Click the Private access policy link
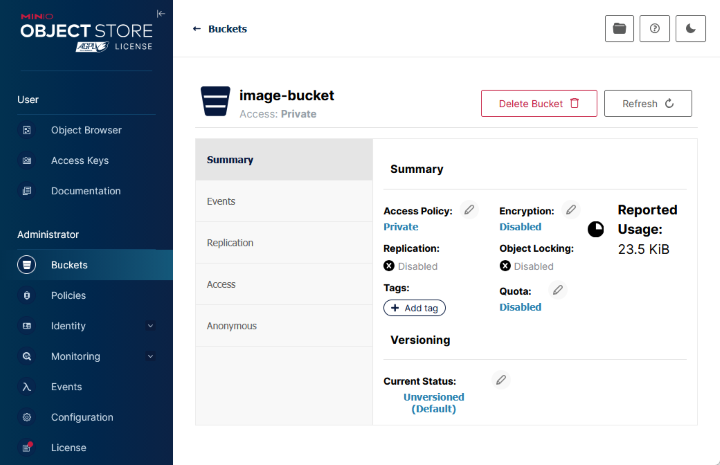Viewport: 720px width, 465px height. [401, 227]
